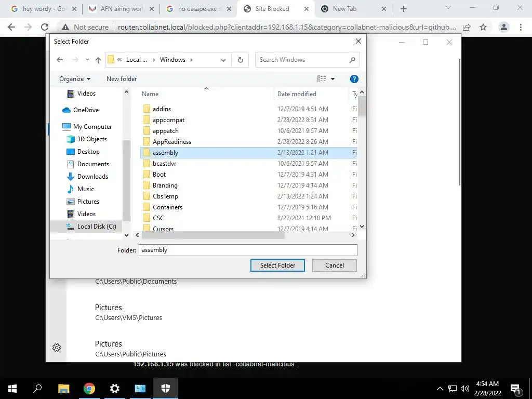Confirm with Select Folder button

click(x=277, y=265)
